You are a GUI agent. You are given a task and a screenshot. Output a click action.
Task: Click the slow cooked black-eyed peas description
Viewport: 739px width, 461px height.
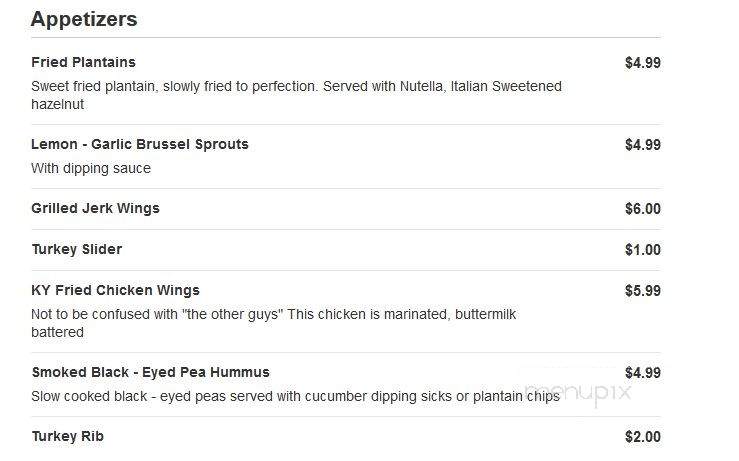(x=295, y=396)
